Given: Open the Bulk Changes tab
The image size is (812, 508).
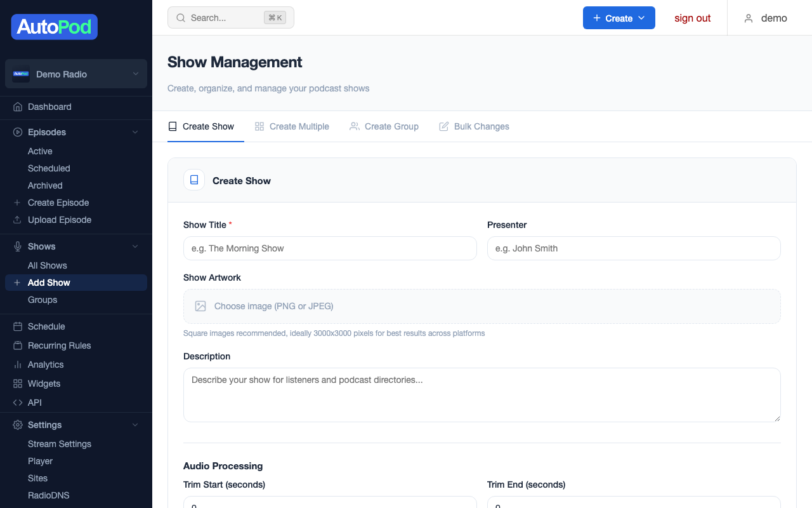Looking at the screenshot, I should point(474,126).
